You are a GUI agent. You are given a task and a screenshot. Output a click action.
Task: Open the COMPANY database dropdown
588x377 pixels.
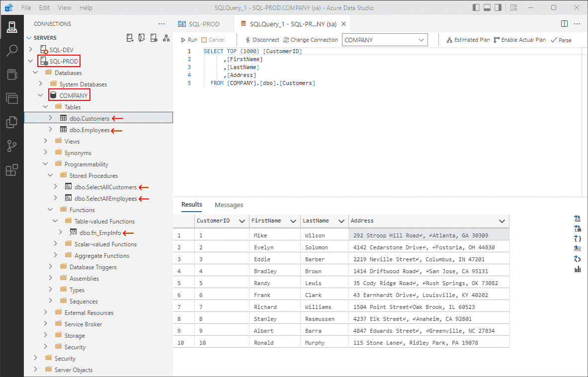(x=420, y=40)
